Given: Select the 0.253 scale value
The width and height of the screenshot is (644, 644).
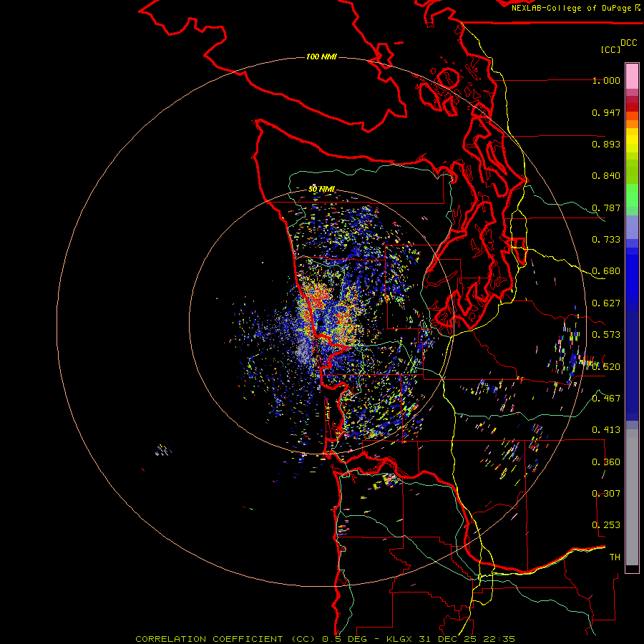Looking at the screenshot, I should pyautogui.click(x=606, y=525).
